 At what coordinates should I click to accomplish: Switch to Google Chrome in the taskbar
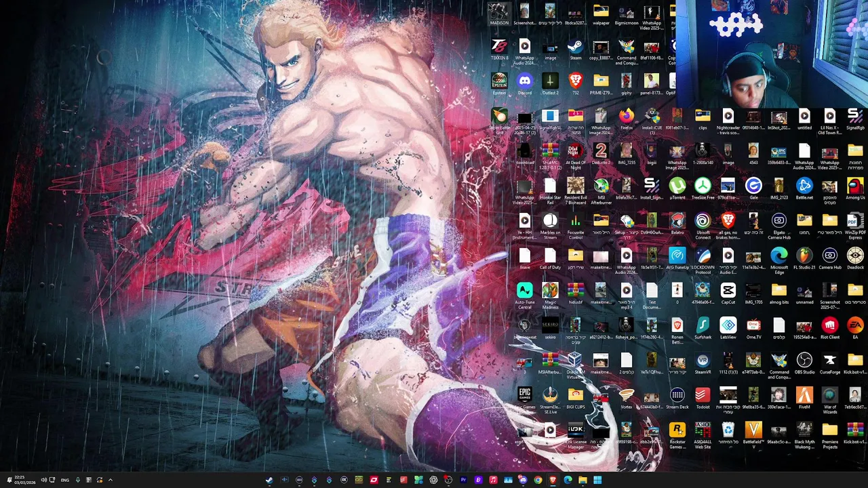point(538,480)
